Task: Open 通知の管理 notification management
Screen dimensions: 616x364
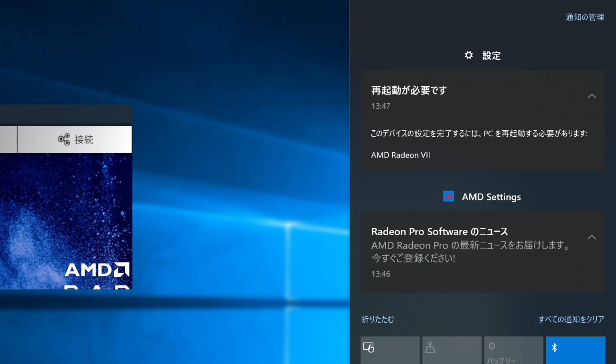Action: [584, 17]
